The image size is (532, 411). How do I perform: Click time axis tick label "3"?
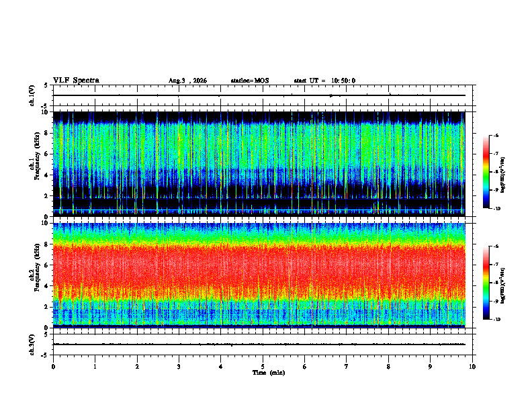(x=179, y=367)
